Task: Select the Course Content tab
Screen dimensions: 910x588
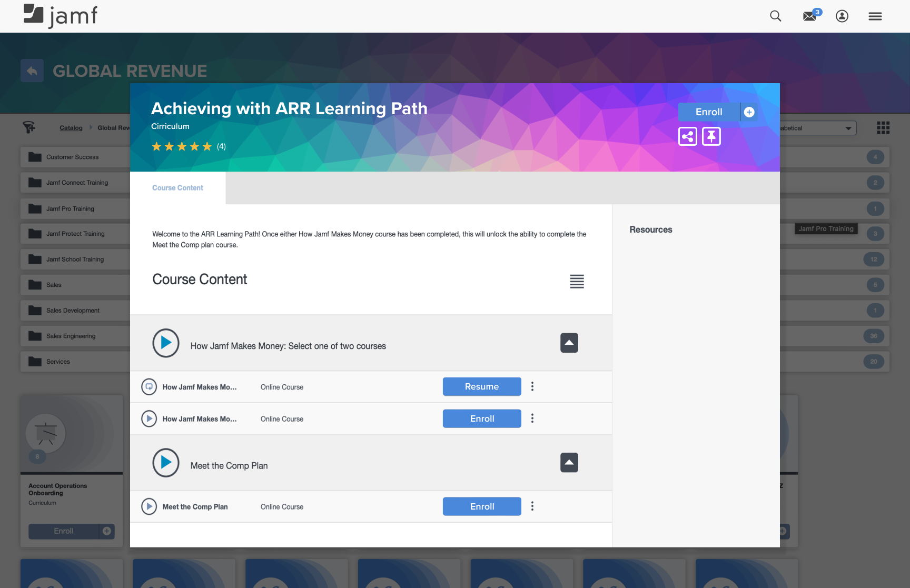Action: pos(177,188)
